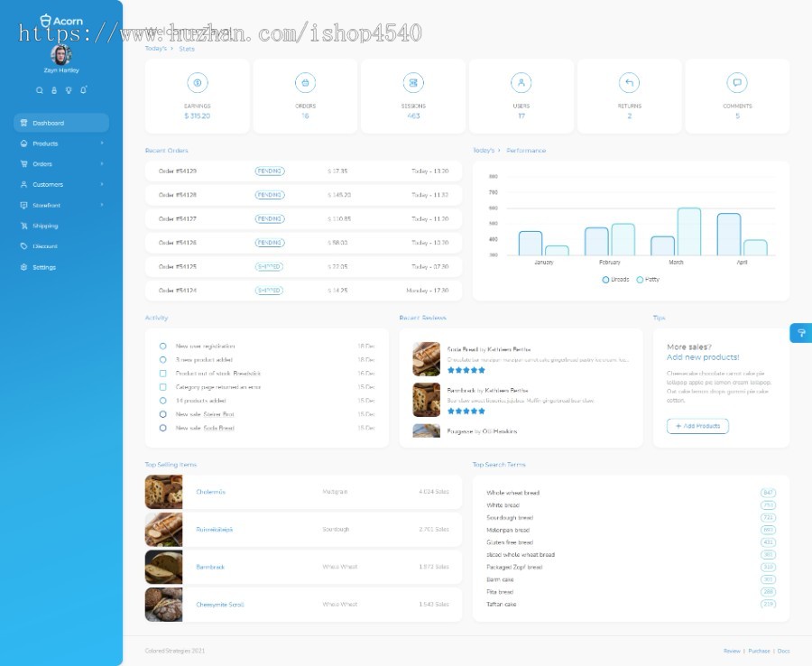Click circle beside New sale Steirer Brot
Image resolution: width=812 pixels, height=666 pixels.
pos(163,414)
